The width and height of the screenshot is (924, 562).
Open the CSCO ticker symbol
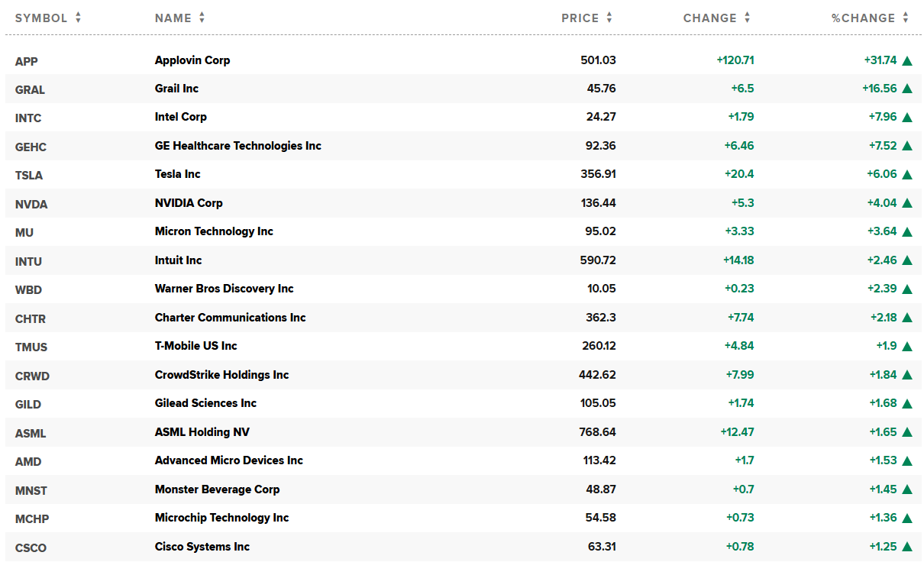[31, 547]
